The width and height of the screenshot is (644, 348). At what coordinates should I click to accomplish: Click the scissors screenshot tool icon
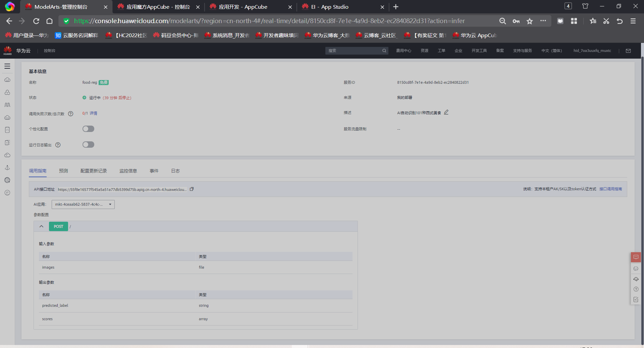(x=606, y=21)
